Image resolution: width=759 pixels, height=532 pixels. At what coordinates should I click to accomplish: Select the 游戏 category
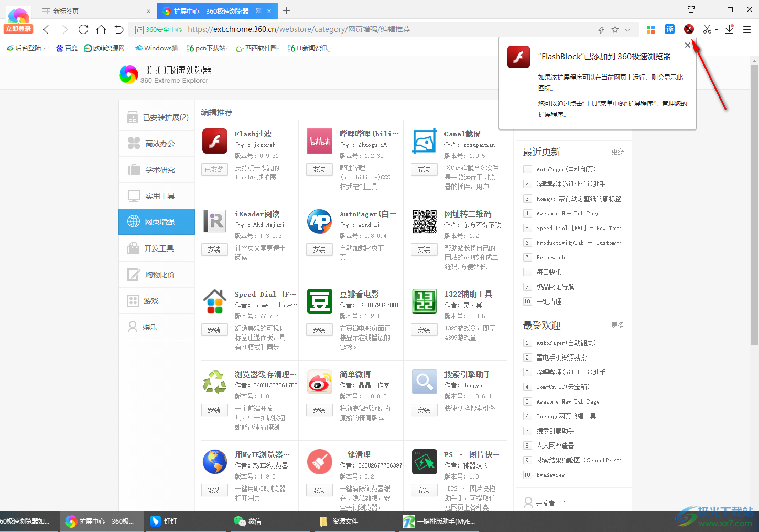[x=157, y=301]
